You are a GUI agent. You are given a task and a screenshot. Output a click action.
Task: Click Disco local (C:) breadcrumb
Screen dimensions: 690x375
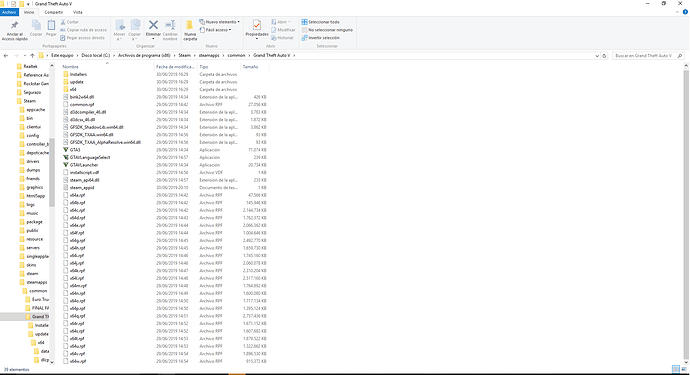tap(95, 55)
